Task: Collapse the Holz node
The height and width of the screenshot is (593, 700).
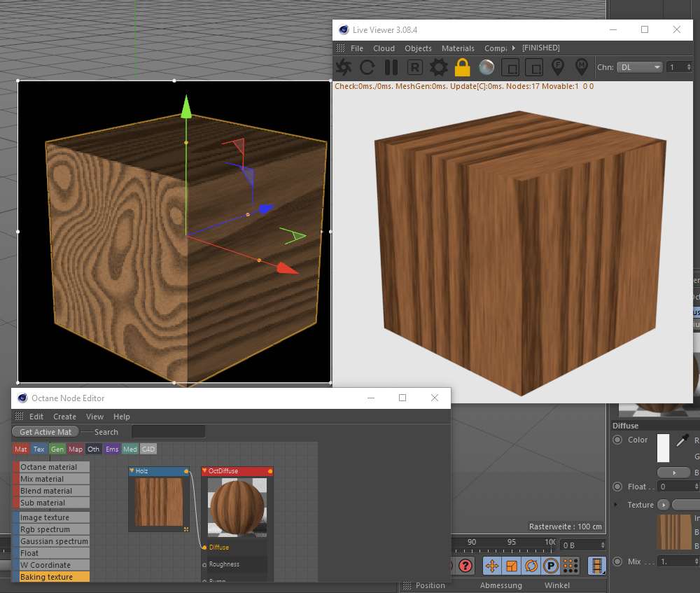Action: [x=132, y=471]
